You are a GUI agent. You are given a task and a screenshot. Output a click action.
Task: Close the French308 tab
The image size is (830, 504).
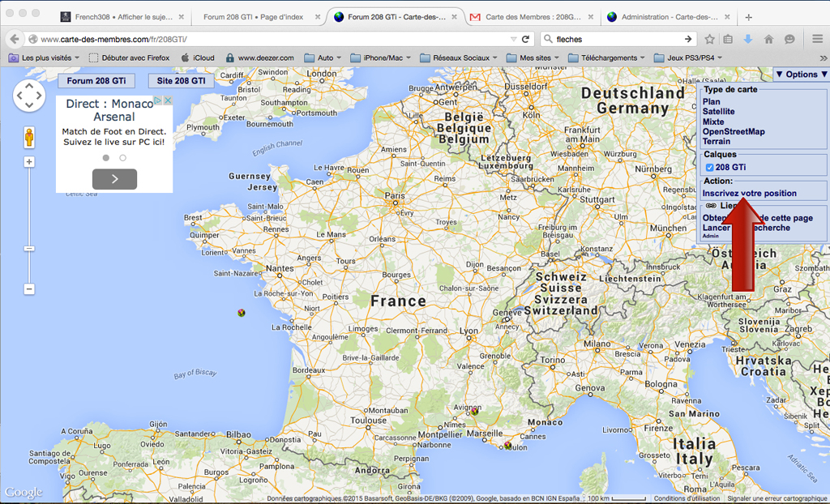pyautogui.click(x=181, y=17)
